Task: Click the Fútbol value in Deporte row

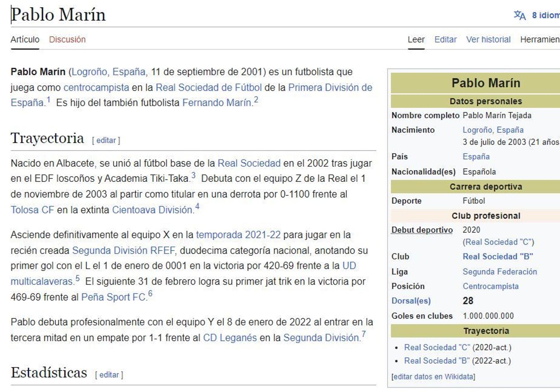Action: click(474, 201)
